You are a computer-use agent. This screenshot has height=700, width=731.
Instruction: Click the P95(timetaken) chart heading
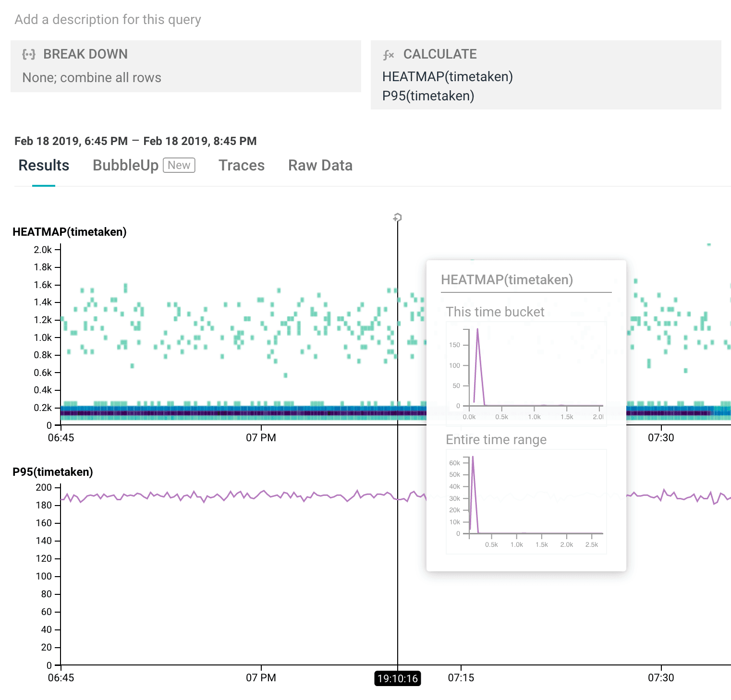click(53, 472)
